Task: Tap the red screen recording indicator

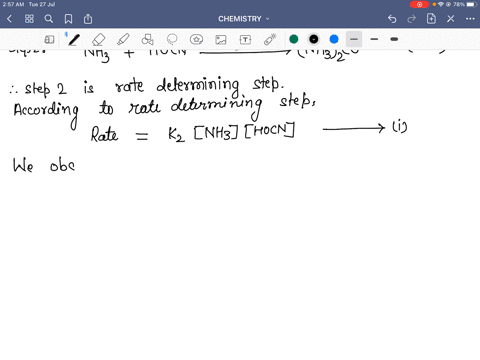Action: click(419, 4)
